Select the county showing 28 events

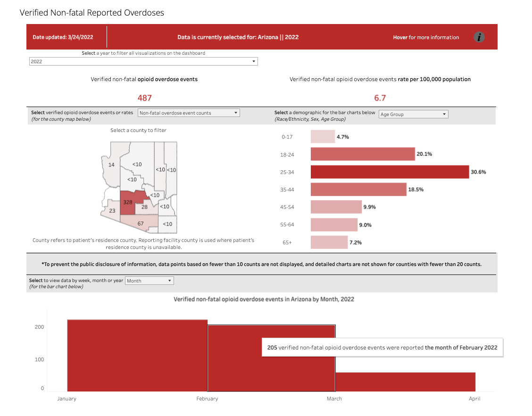point(144,208)
